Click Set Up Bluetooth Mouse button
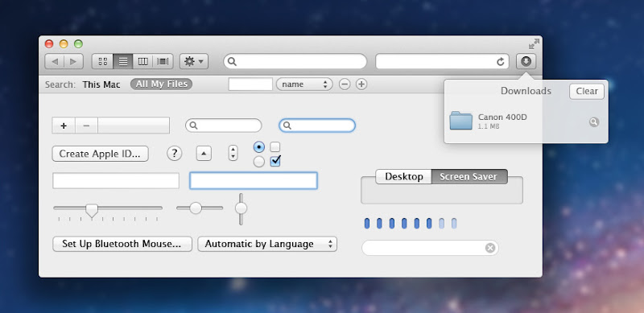The image size is (644, 313). [x=122, y=244]
